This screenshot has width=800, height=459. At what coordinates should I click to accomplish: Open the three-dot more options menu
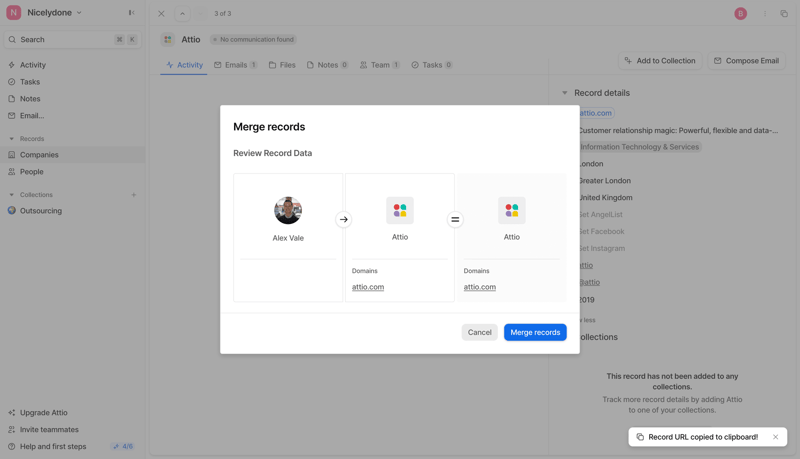764,14
